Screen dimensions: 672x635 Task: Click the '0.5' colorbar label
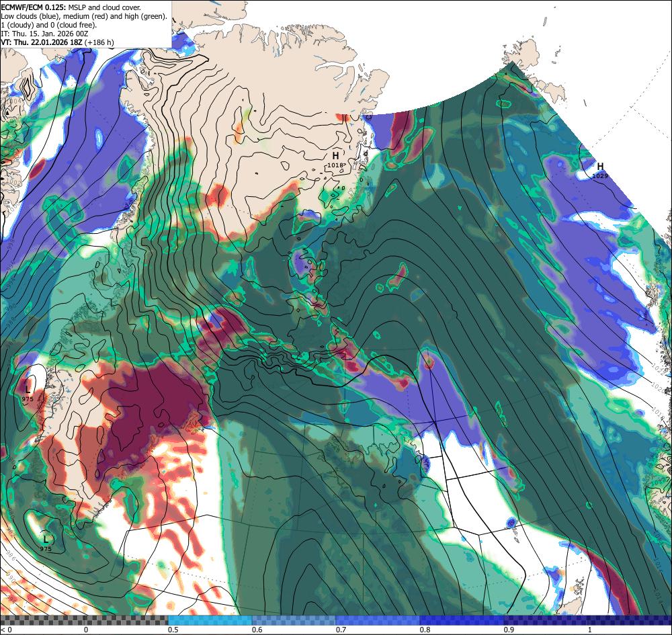pyautogui.click(x=173, y=630)
